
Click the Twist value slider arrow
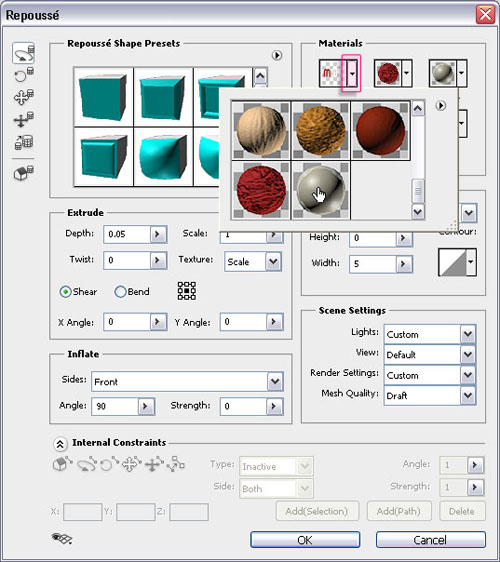click(x=158, y=260)
